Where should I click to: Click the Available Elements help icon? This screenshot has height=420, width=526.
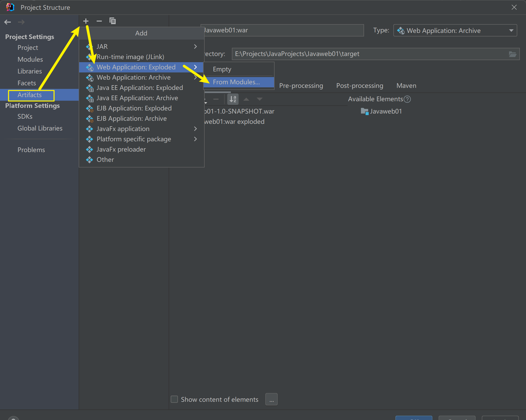(x=407, y=99)
